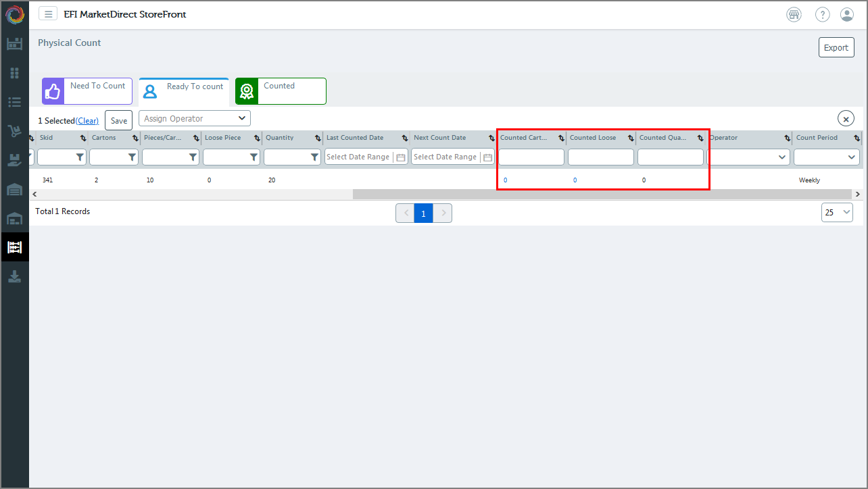Expand the Assign Operator dropdown

[x=195, y=118]
